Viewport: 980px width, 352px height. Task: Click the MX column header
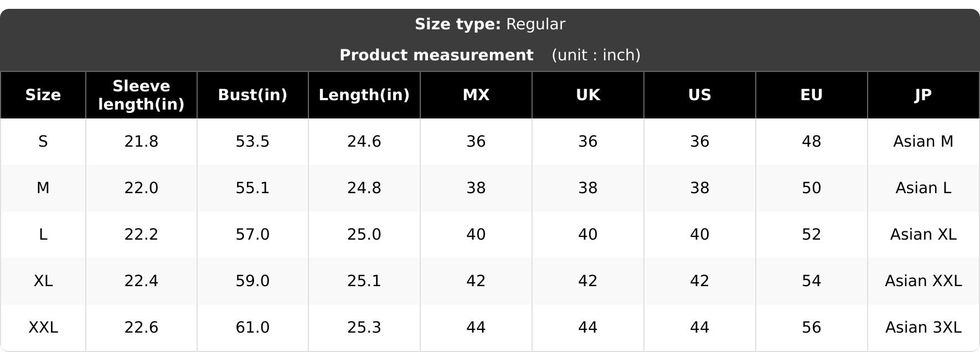[x=476, y=95]
